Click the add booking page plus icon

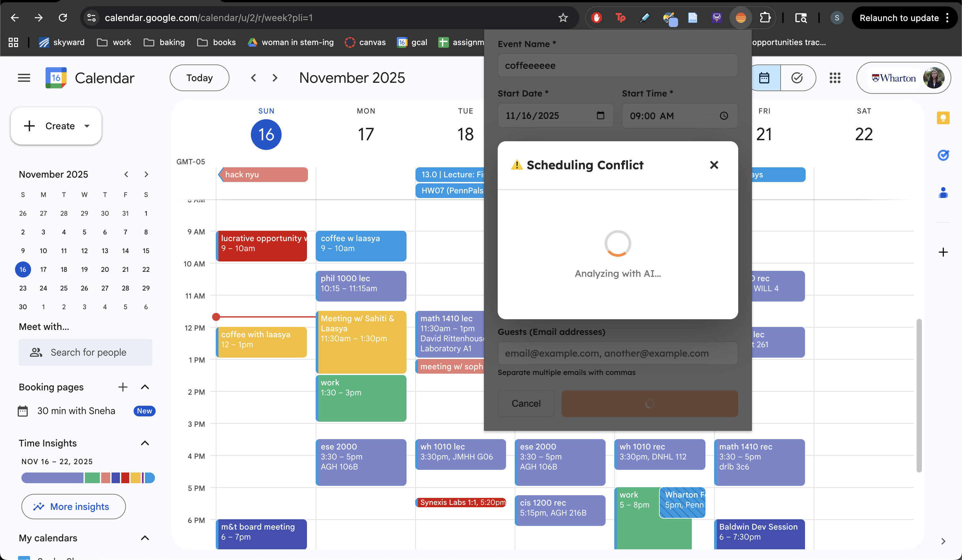pos(123,387)
